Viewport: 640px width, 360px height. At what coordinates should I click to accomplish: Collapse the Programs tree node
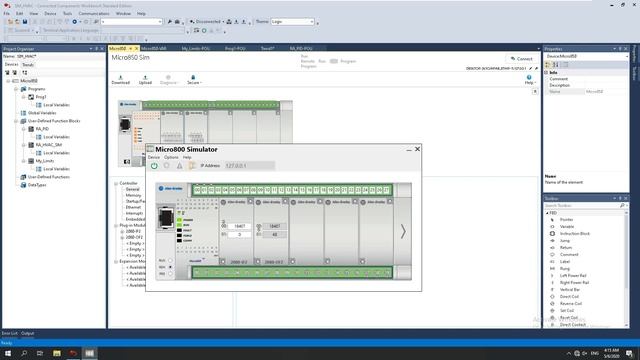(x=16, y=89)
